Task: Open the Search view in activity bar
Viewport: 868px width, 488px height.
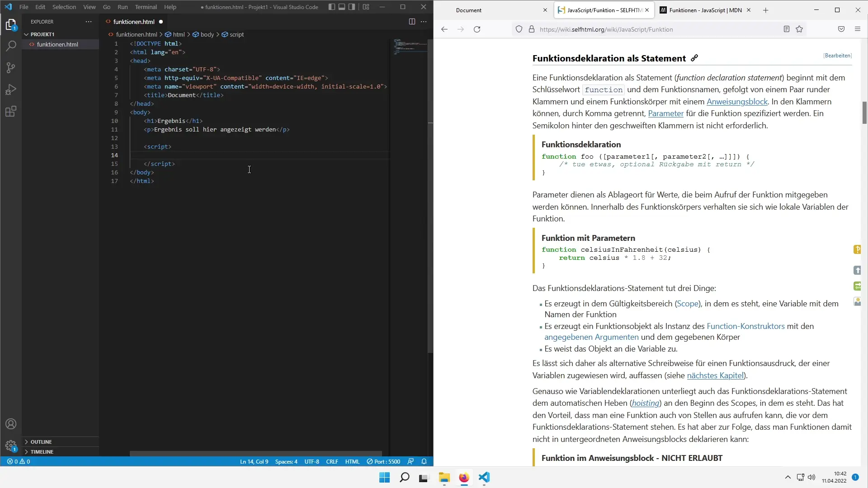Action: tap(11, 46)
